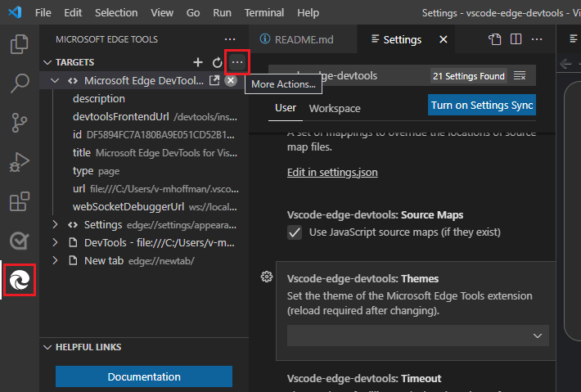Open Microsoft Edge Tools panel ellipsis menu

[230, 39]
